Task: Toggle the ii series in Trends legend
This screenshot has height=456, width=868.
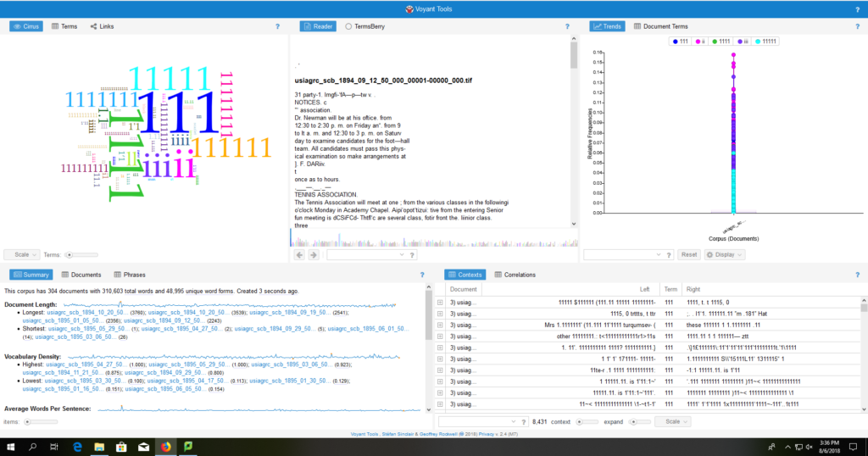Action: (x=700, y=42)
